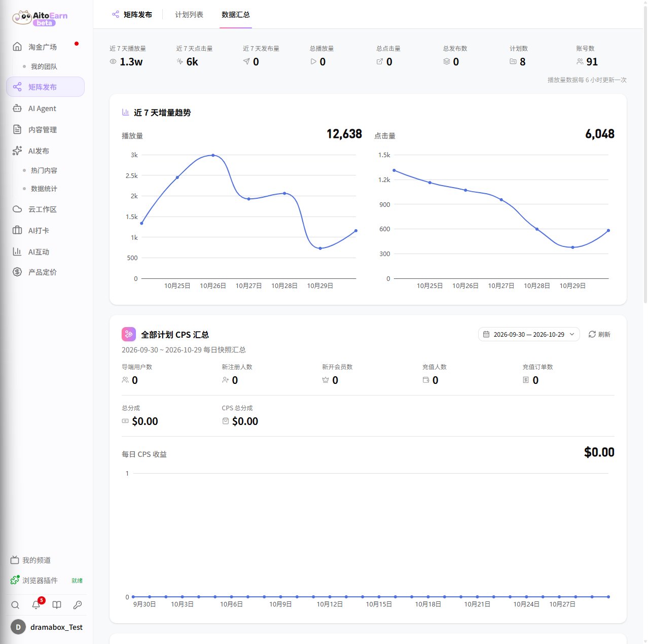Open 热门内容 sub-item
The image size is (648, 644).
pos(44,170)
